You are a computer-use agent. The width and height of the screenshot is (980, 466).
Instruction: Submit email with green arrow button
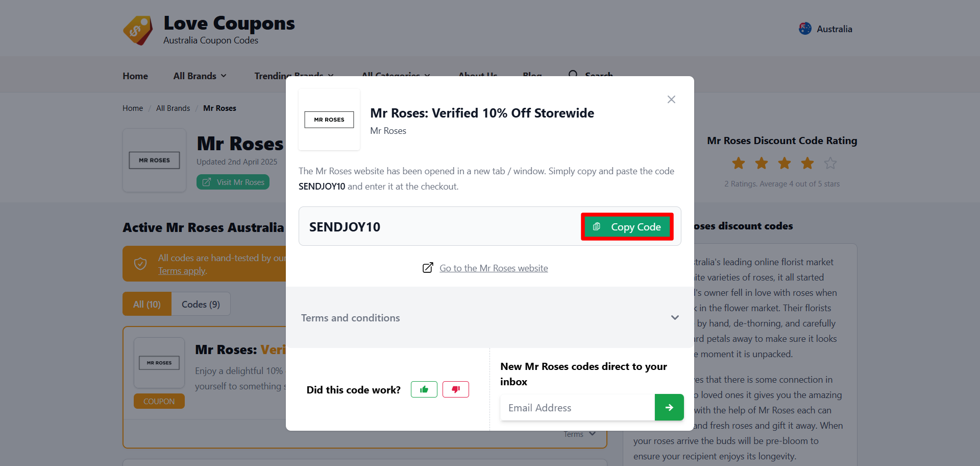click(669, 407)
